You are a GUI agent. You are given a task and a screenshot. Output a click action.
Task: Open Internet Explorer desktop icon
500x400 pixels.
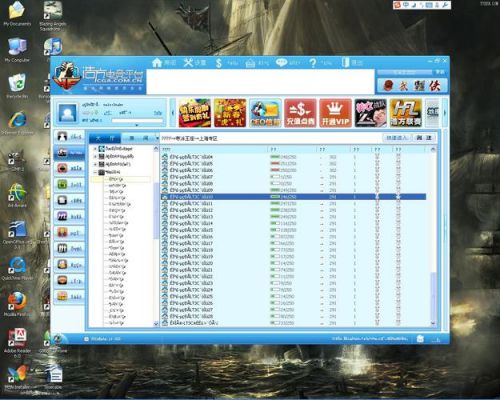coord(17,123)
